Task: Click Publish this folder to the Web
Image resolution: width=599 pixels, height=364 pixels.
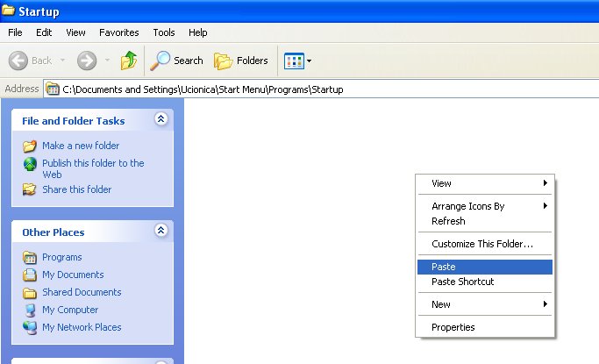Action: click(93, 168)
